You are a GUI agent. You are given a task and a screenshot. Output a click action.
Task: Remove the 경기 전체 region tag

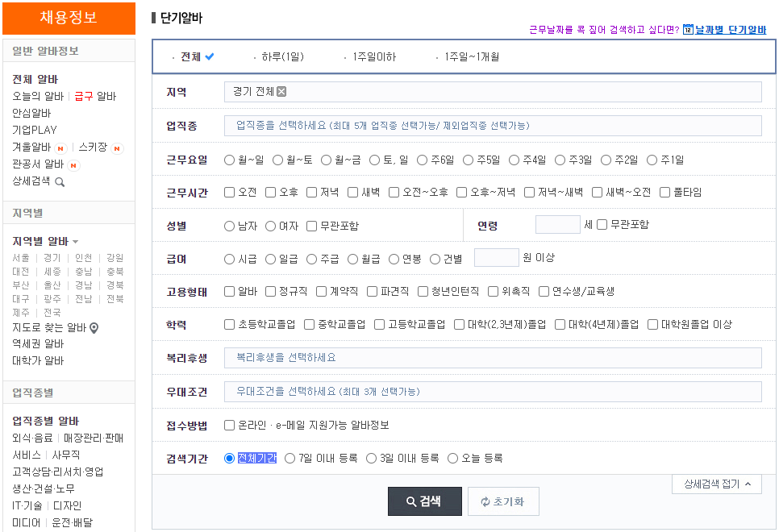click(281, 91)
